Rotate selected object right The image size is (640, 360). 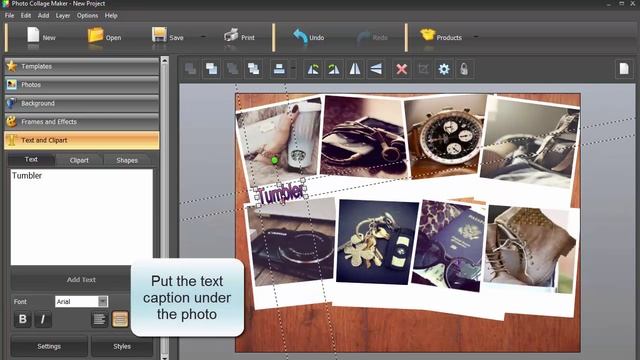[334, 69]
